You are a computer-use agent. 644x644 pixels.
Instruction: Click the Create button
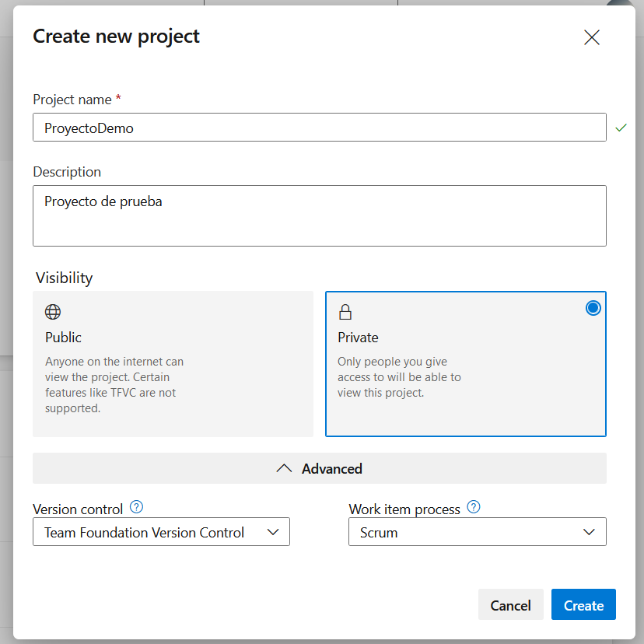[x=583, y=605]
